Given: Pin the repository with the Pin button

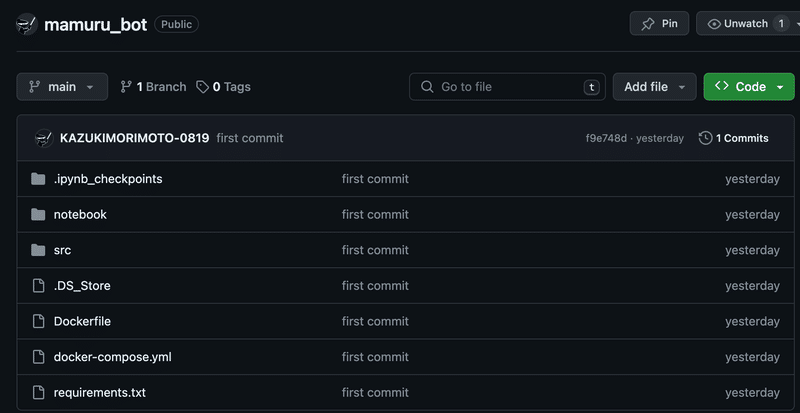Looking at the screenshot, I should point(659,23).
